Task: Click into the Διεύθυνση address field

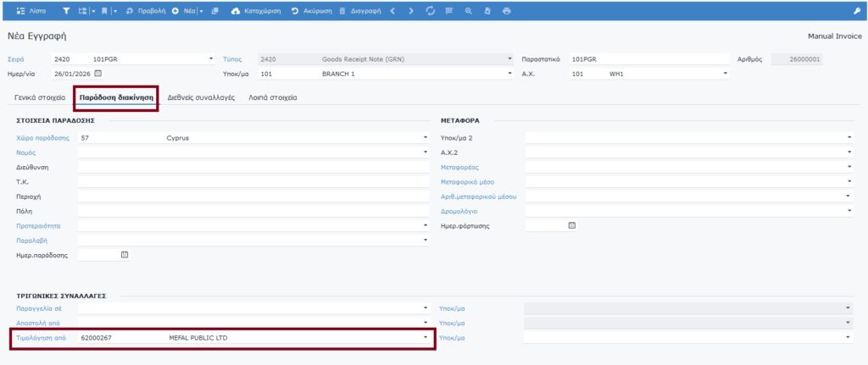Action: pyautogui.click(x=253, y=167)
